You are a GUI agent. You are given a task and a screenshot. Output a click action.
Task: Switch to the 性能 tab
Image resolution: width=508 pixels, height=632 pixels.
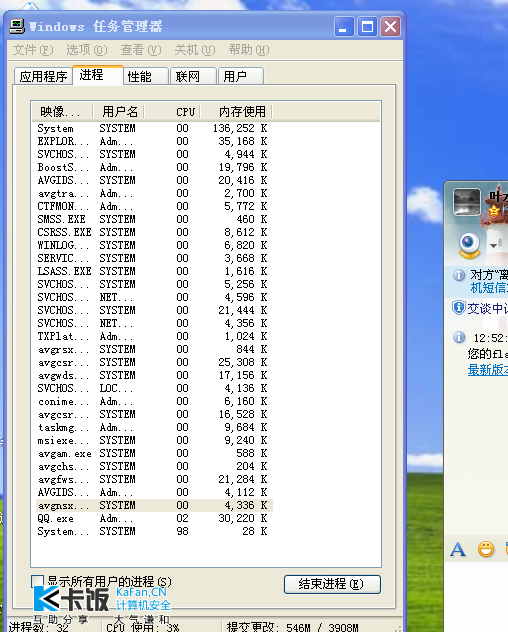[x=146, y=76]
